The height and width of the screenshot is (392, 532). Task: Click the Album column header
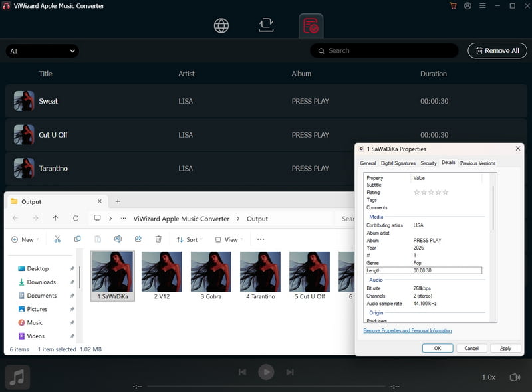301,74
